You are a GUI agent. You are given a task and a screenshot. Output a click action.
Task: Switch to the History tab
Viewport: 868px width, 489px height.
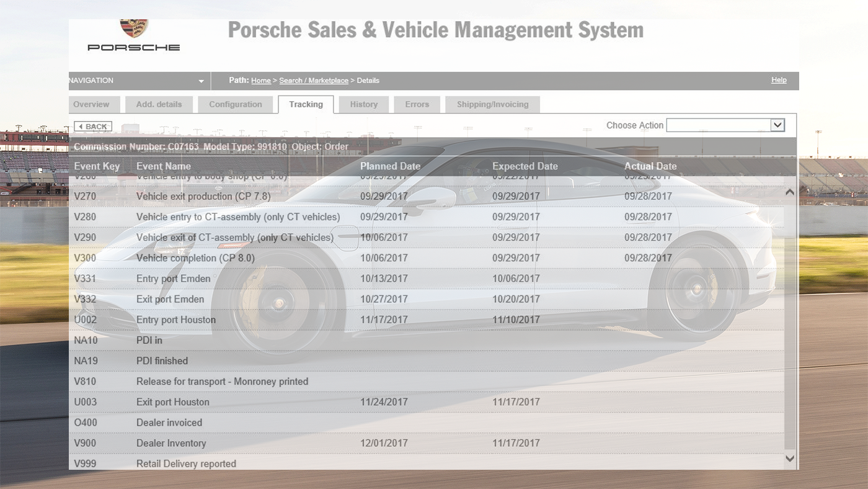[364, 104]
